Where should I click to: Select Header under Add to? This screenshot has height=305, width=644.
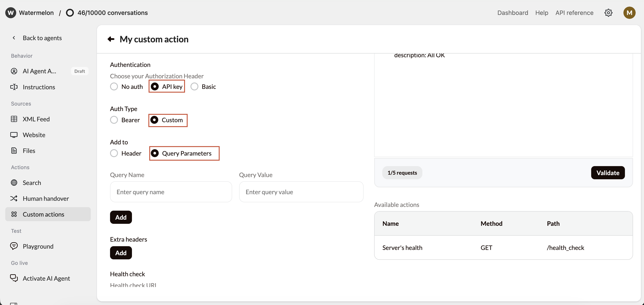coord(114,153)
